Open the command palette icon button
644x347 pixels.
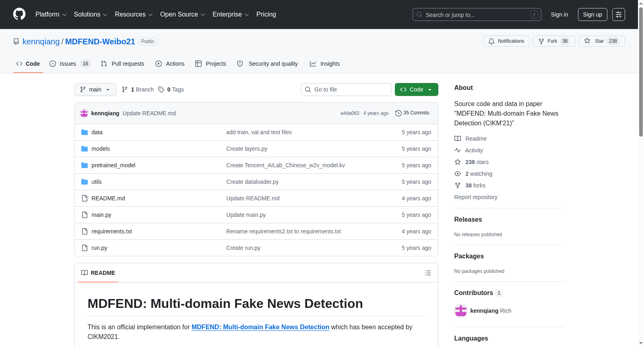[x=619, y=15]
